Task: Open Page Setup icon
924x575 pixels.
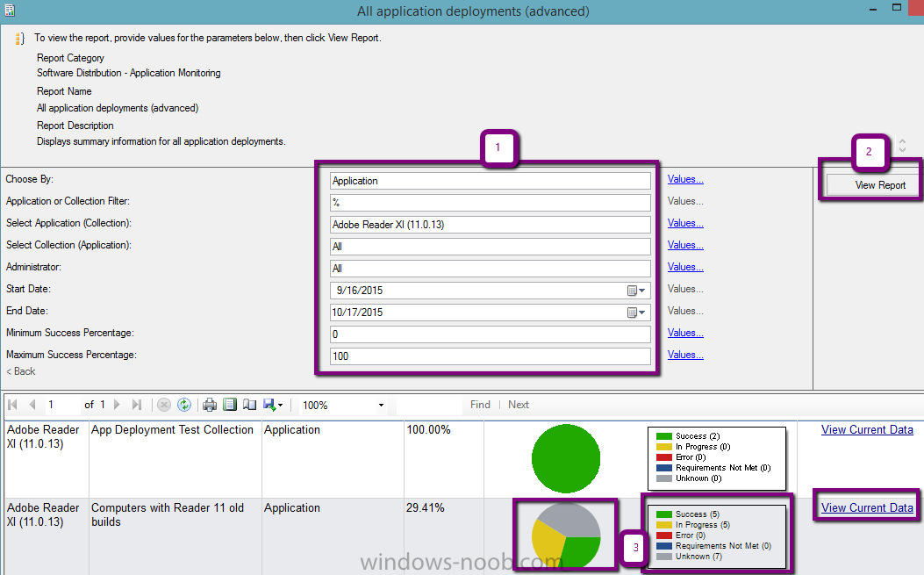Action: [x=250, y=405]
